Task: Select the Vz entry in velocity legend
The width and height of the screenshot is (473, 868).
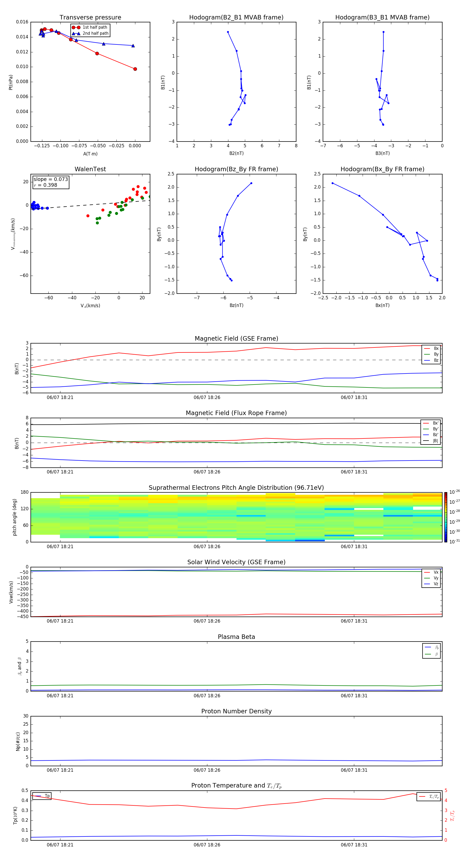Action: click(431, 584)
